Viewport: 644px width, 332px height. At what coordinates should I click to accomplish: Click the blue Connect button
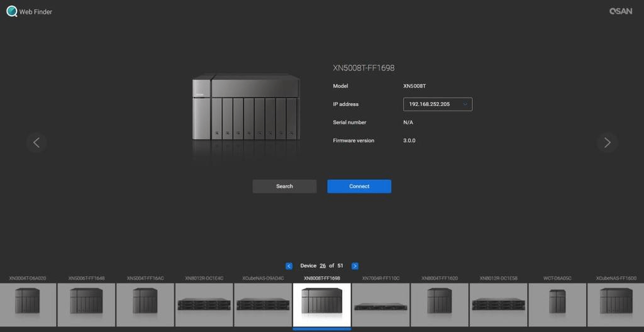point(359,186)
